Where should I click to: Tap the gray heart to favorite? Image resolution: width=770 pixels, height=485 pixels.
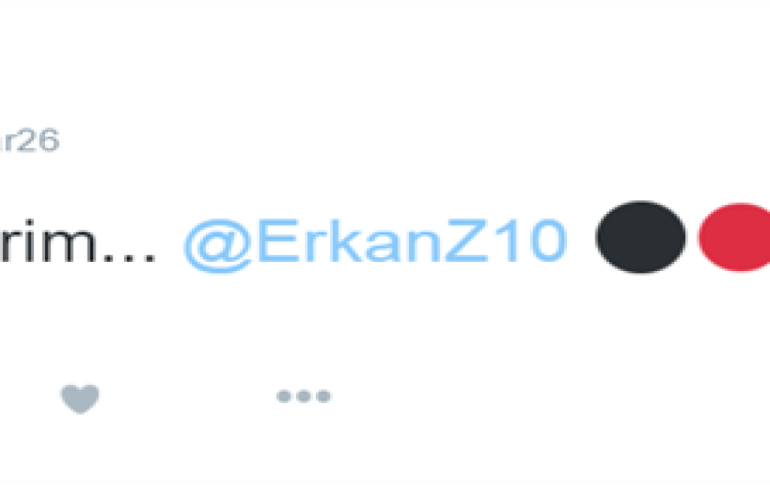point(80,398)
